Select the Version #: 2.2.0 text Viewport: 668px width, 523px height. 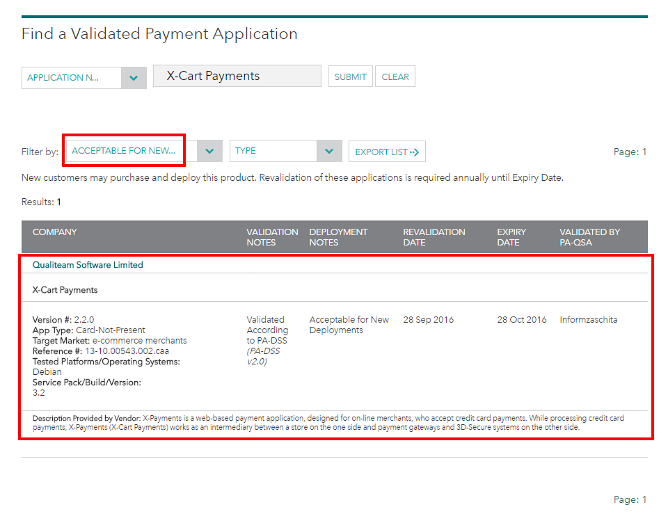click(63, 320)
